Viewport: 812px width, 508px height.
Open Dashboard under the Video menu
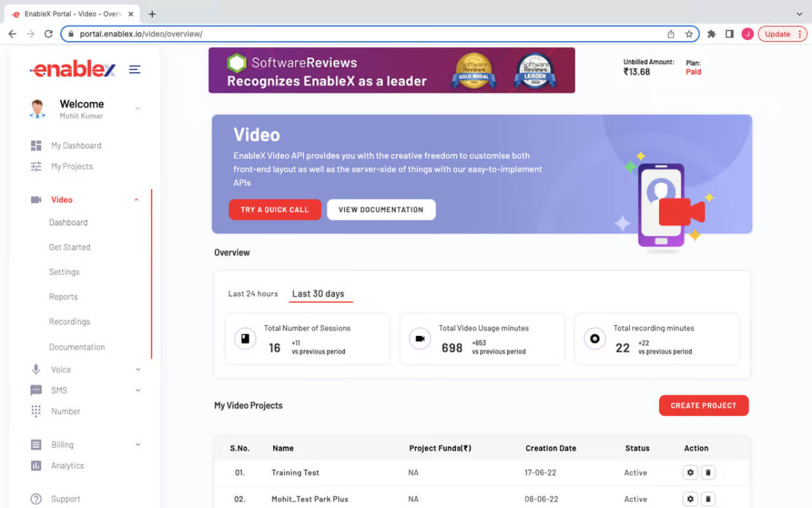(x=69, y=223)
